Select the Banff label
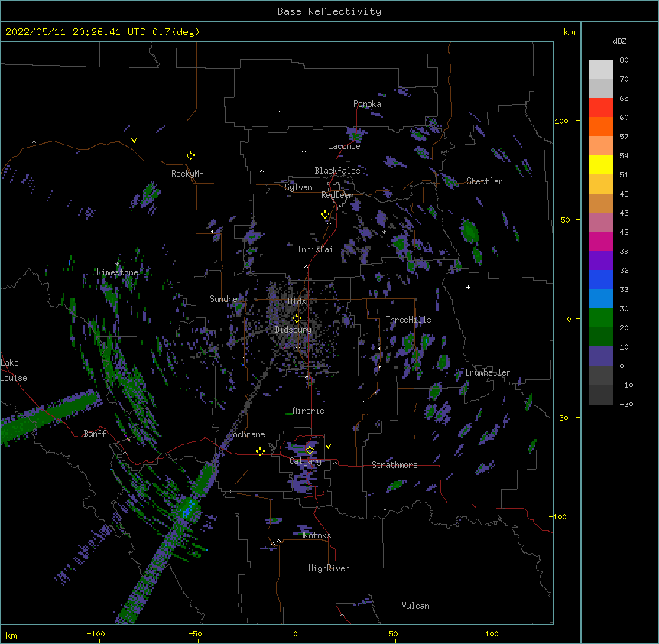 pyautogui.click(x=95, y=434)
